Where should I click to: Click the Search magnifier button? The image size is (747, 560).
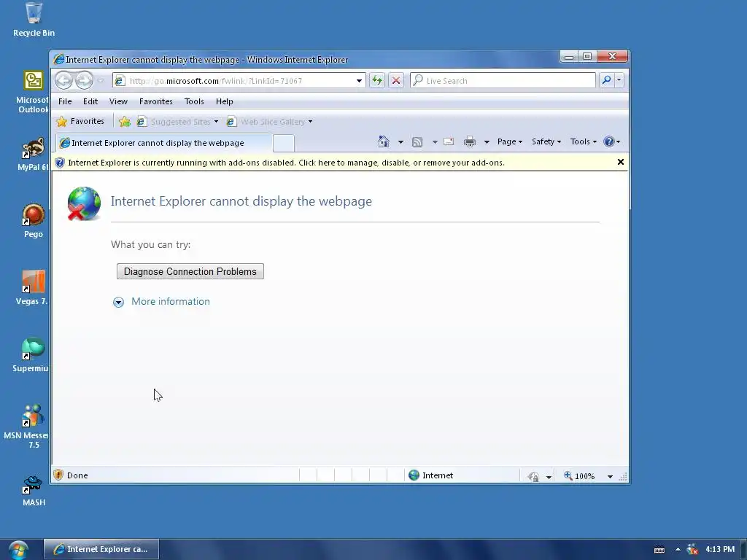point(606,80)
